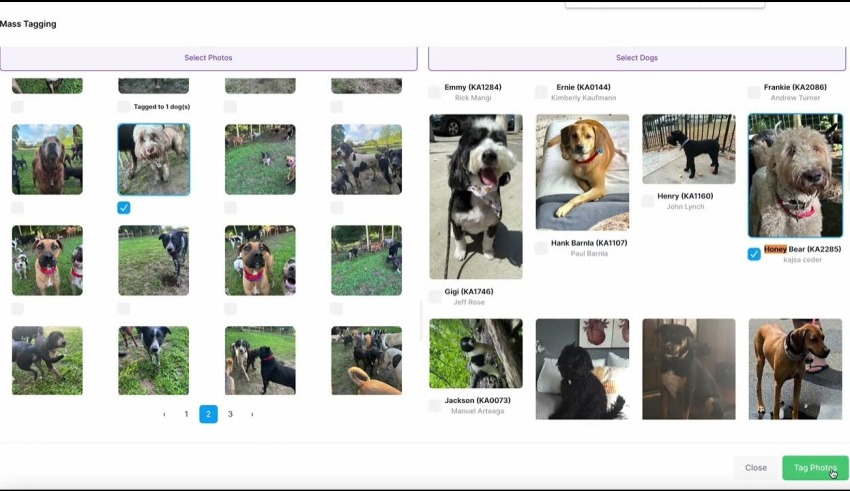Select the Henry black dog thumbnail
This screenshot has height=491, width=850.
click(688, 149)
